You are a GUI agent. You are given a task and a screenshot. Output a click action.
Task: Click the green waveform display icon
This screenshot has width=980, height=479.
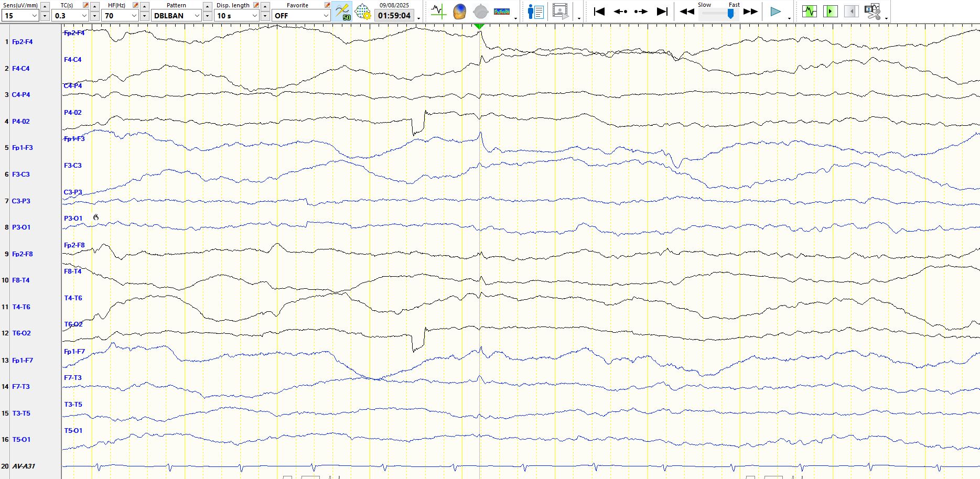point(810,11)
